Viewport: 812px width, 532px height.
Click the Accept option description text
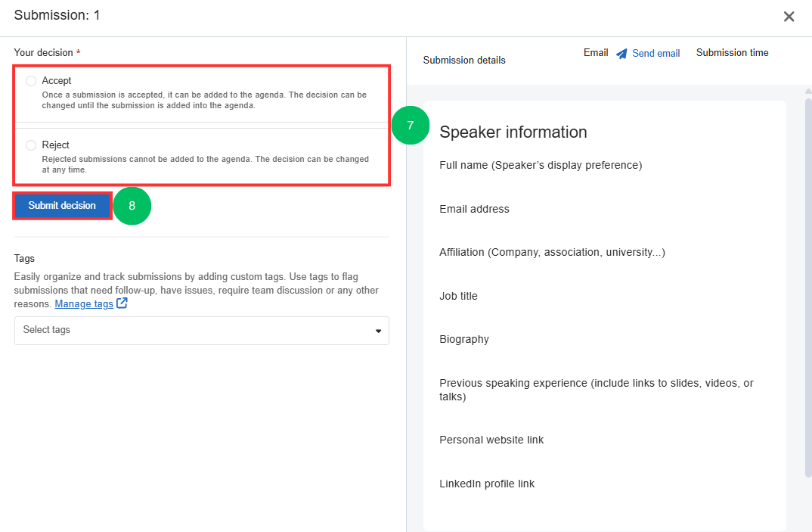click(x=204, y=101)
